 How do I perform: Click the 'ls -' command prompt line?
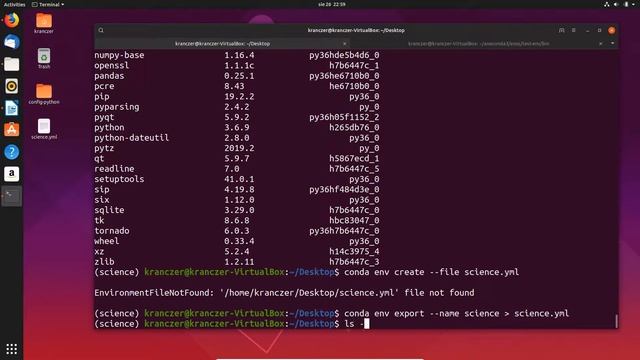click(x=232, y=324)
